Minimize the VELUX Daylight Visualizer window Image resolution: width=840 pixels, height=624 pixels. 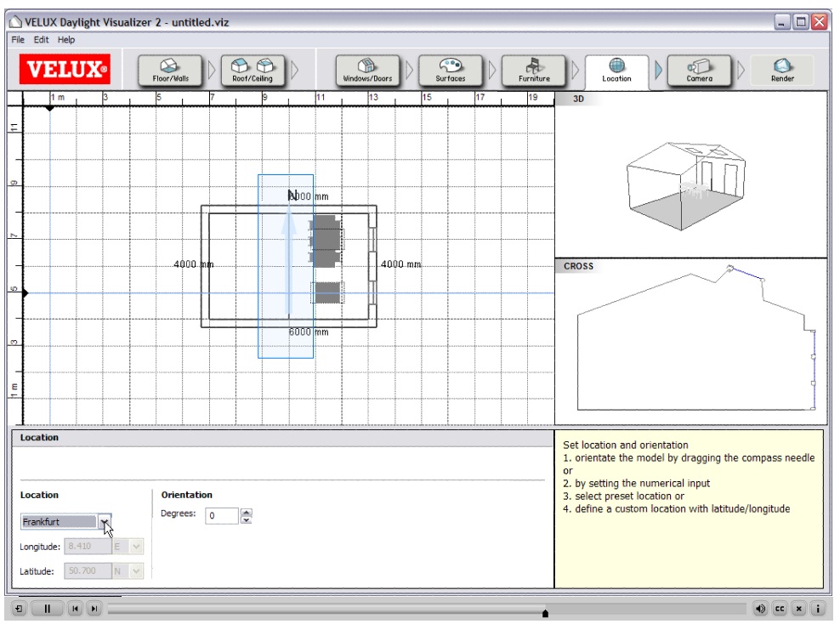pyautogui.click(x=782, y=22)
